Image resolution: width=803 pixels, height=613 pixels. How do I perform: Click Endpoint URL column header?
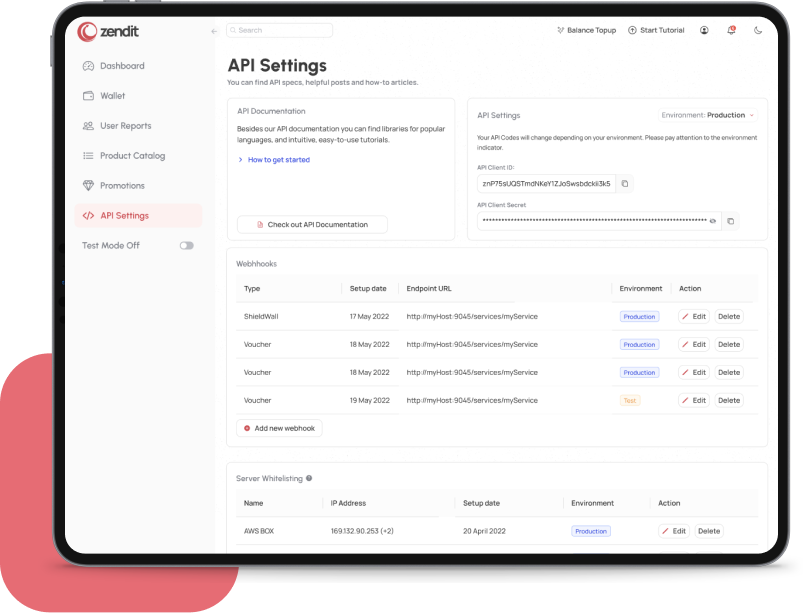pos(429,289)
